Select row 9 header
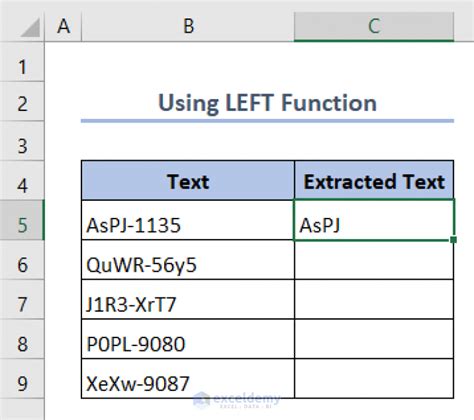Screen dimensions: 474x420 (22, 379)
